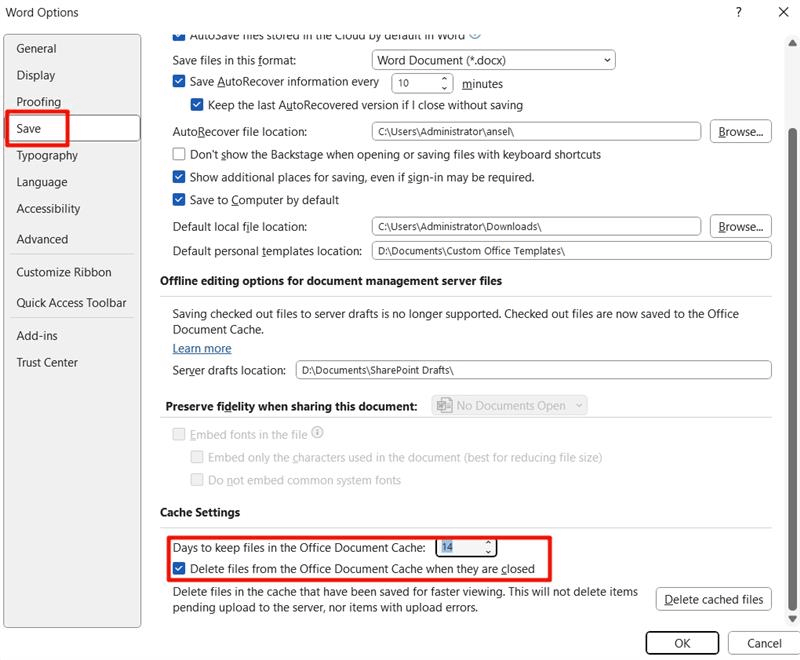Confirm settings with the OK button
This screenshot has width=800, height=660.
click(682, 643)
